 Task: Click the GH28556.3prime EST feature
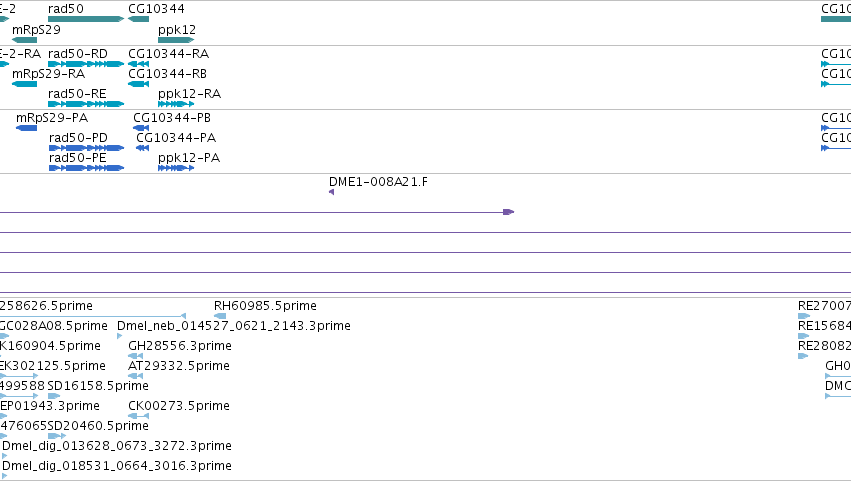[136, 356]
